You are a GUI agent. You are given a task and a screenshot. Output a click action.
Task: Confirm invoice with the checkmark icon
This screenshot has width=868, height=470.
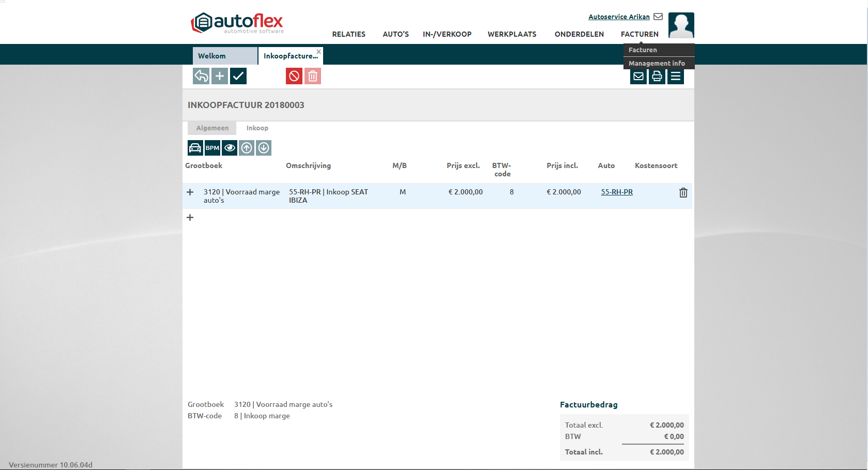(238, 76)
